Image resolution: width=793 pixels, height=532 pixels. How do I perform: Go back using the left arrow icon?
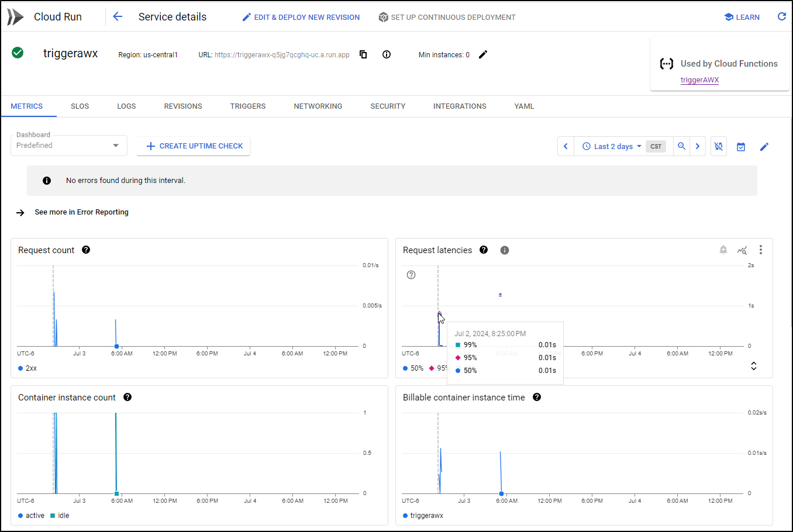[118, 17]
